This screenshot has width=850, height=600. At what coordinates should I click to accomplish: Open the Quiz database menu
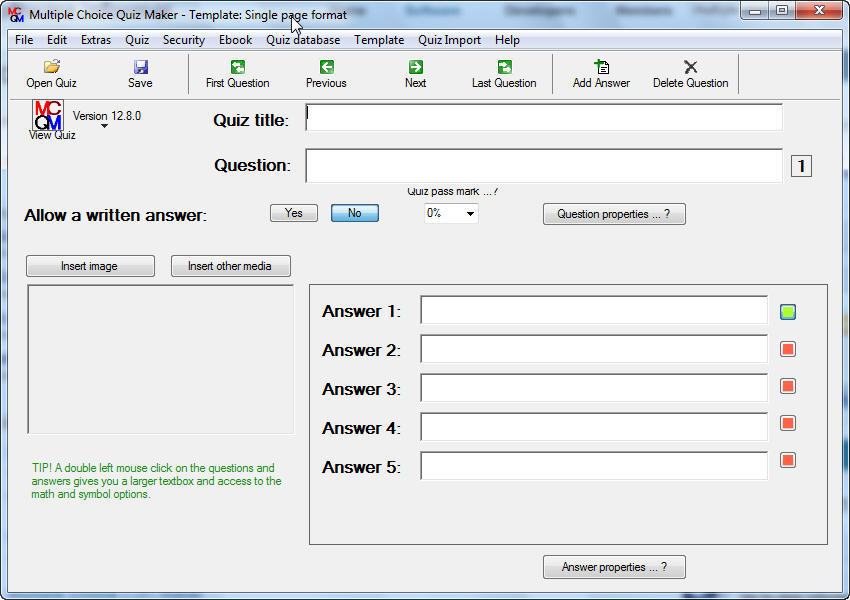pos(302,40)
